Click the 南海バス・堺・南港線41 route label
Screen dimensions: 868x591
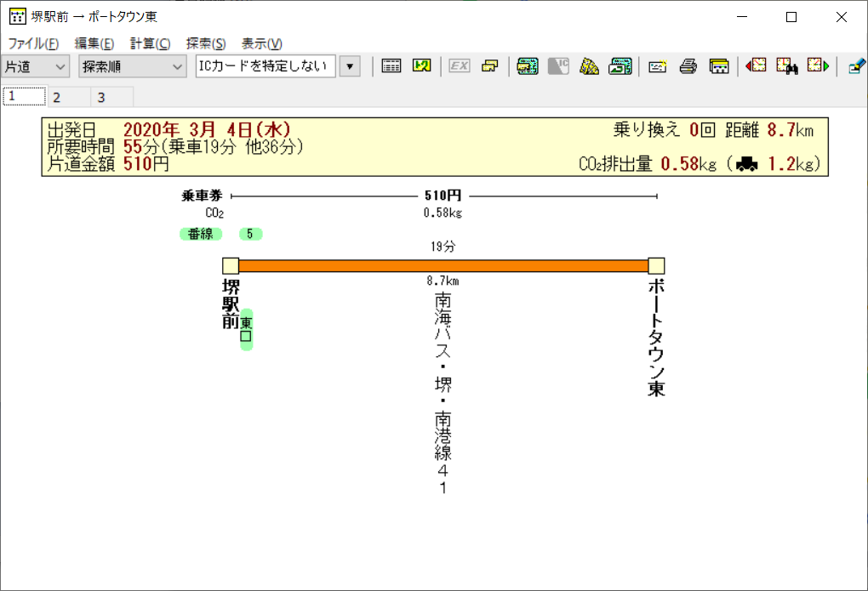[x=443, y=393]
